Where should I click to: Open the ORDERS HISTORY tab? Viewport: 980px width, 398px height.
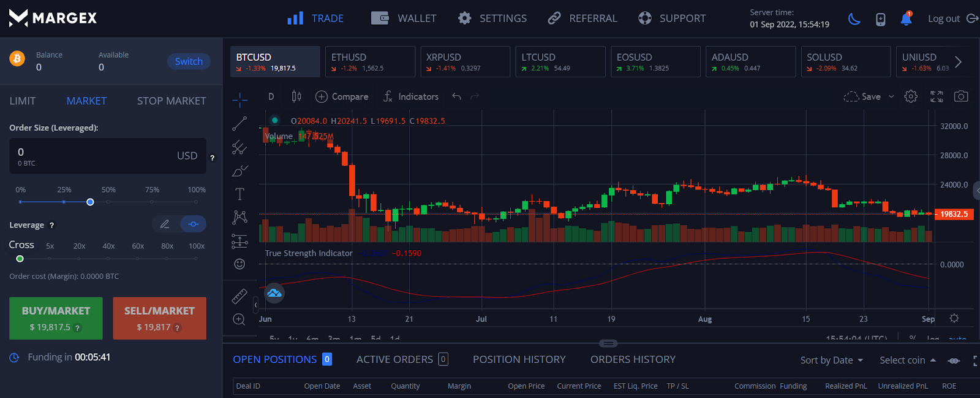[633, 359]
